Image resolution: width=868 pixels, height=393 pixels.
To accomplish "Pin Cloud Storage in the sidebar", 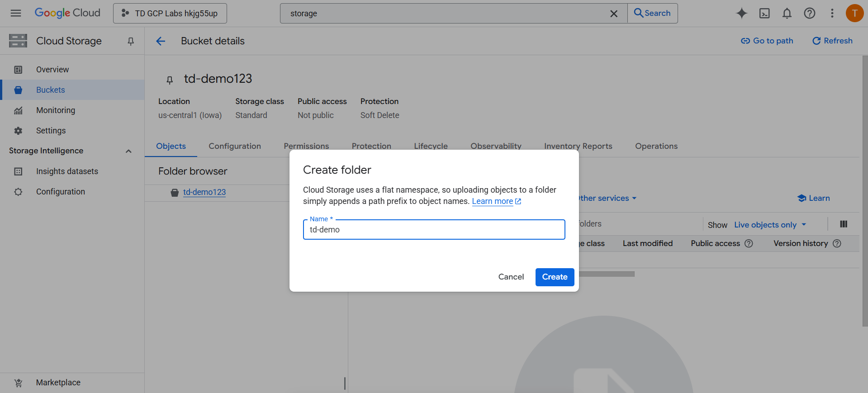I will tap(131, 41).
